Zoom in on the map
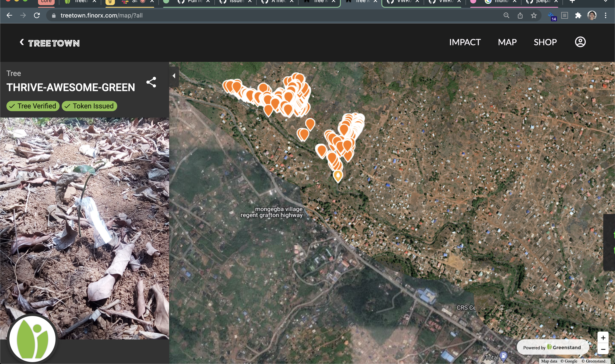Viewport: 615px width, 364px height. [603, 338]
